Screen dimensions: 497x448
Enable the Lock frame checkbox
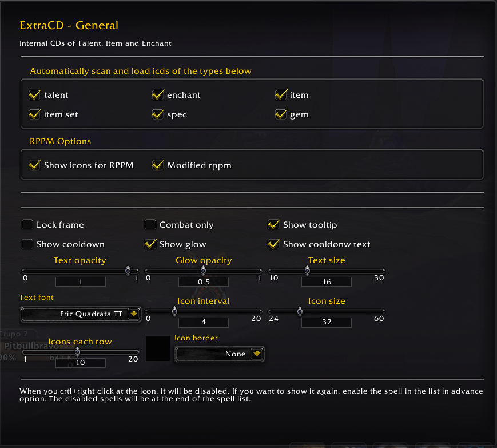click(x=27, y=224)
